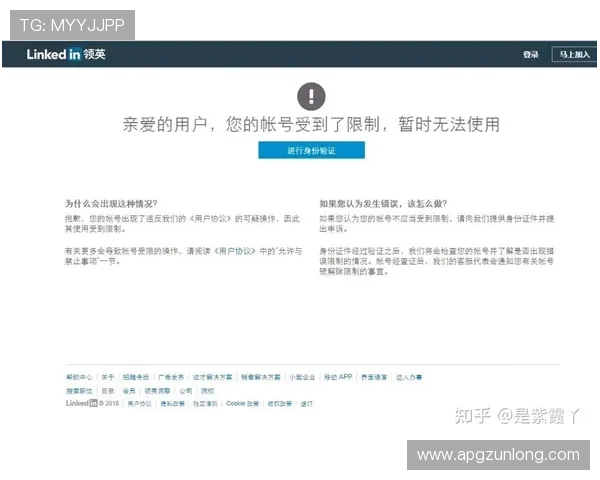600x480 pixels.
Task: Click heading 如果您认为发生错误,该怎么做?
Action: click(383, 204)
